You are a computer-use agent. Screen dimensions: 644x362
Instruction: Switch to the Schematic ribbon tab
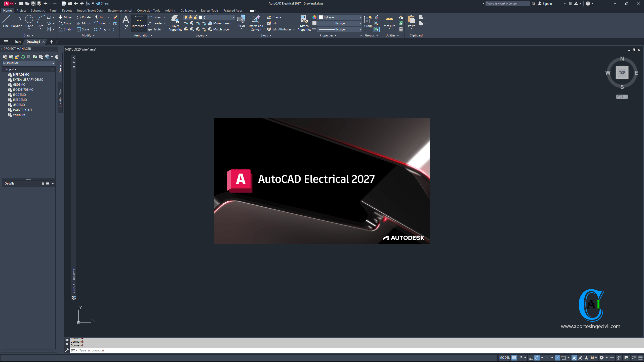tap(38, 11)
